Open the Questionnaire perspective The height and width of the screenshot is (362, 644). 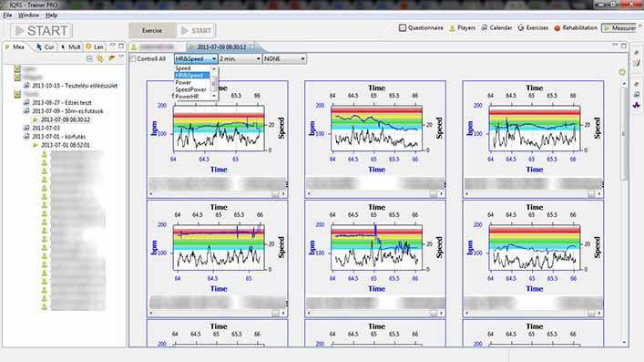pos(421,27)
